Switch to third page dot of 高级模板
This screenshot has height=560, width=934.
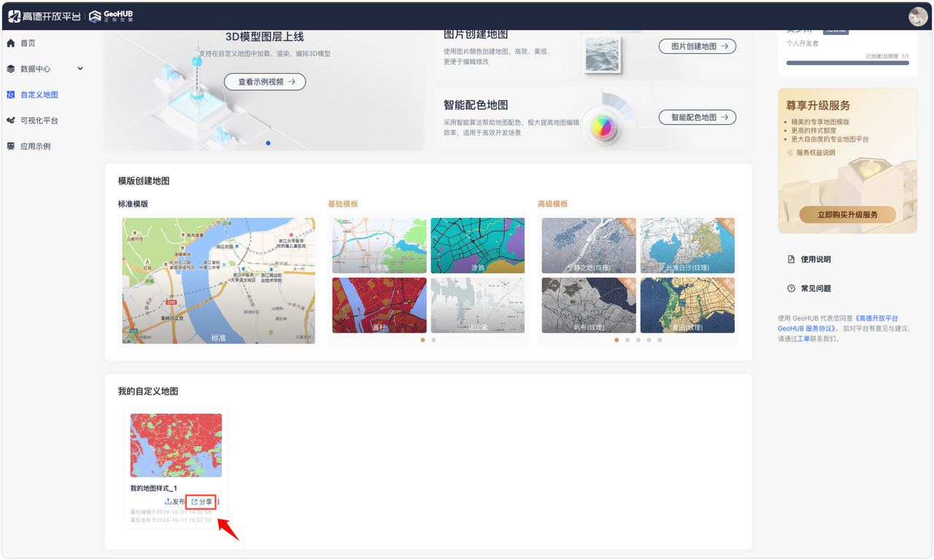[x=638, y=340]
